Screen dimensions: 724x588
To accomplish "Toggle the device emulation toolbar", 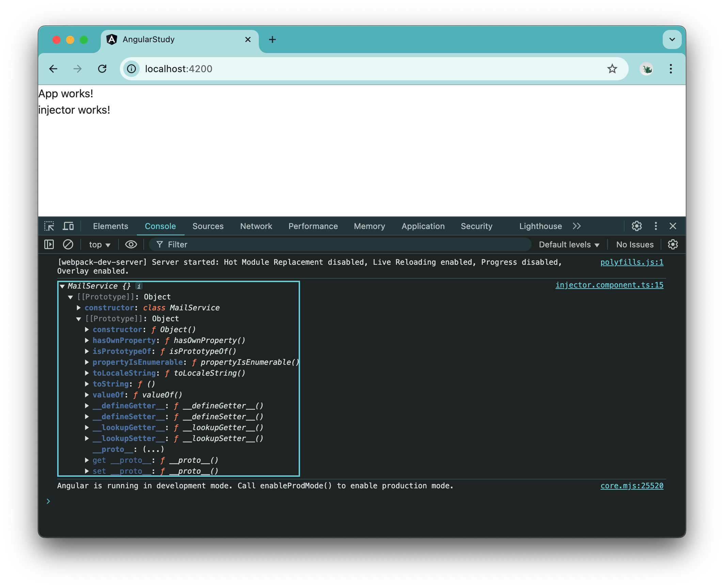I will pos(68,226).
